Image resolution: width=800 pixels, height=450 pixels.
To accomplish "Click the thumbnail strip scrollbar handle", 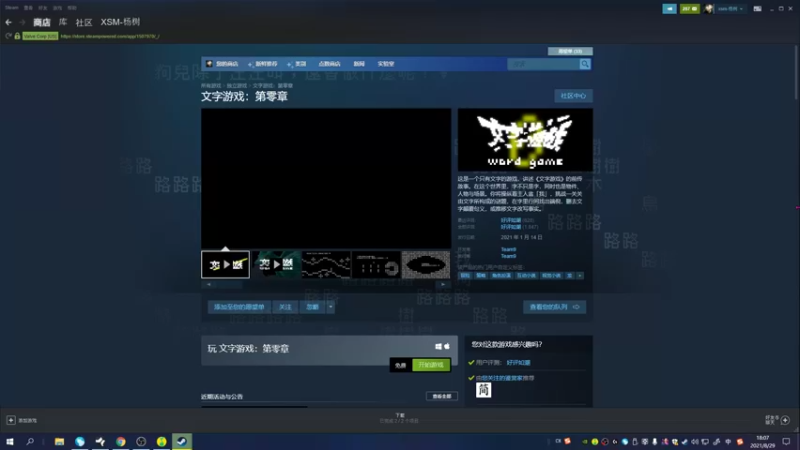I will (230, 285).
